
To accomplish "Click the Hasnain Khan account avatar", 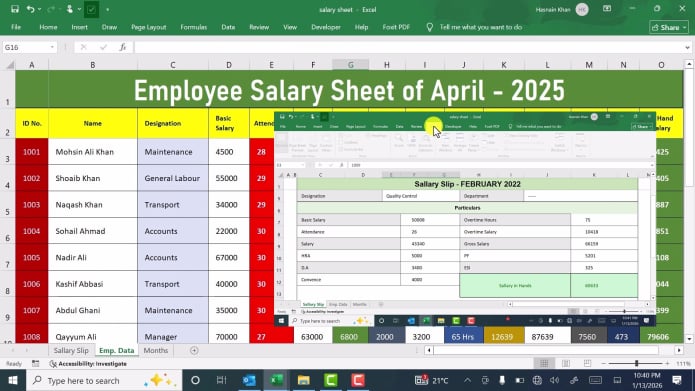I will click(x=582, y=9).
